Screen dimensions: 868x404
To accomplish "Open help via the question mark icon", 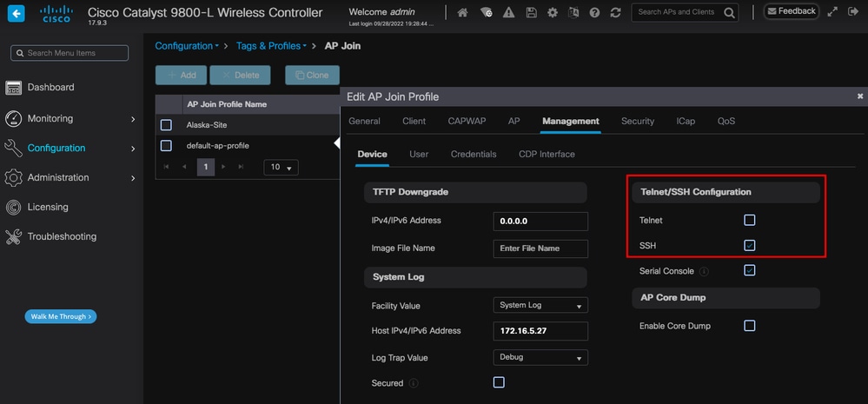I will tap(594, 13).
